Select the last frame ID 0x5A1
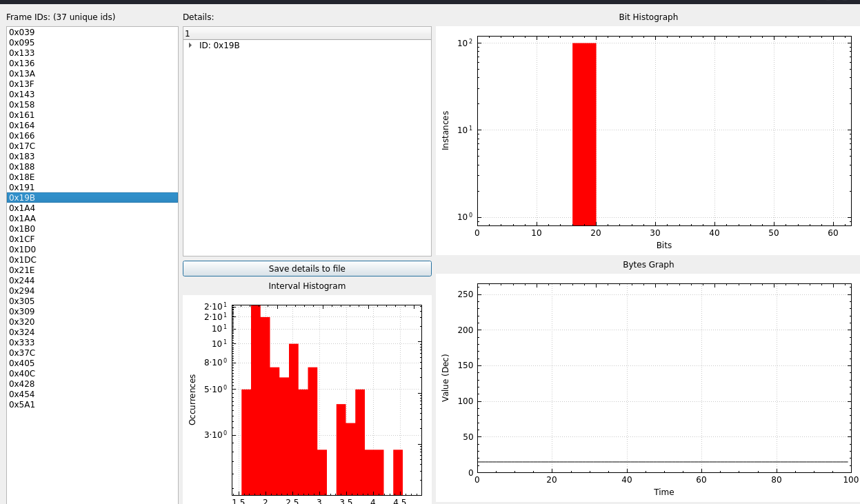 point(22,405)
